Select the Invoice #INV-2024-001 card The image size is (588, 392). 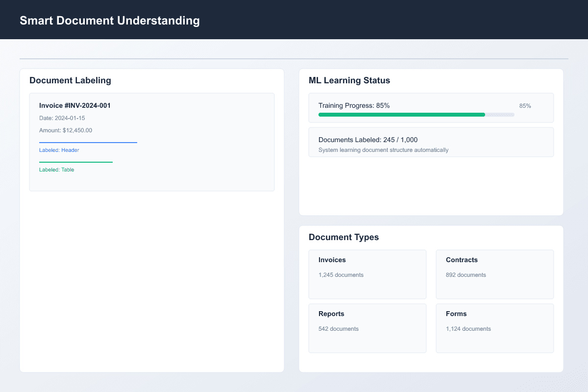pos(152,142)
